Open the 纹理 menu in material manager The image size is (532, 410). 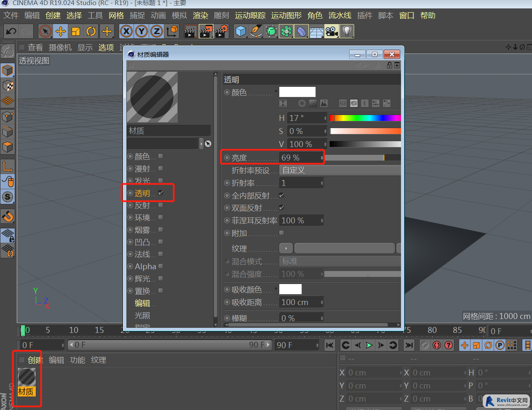pos(99,360)
